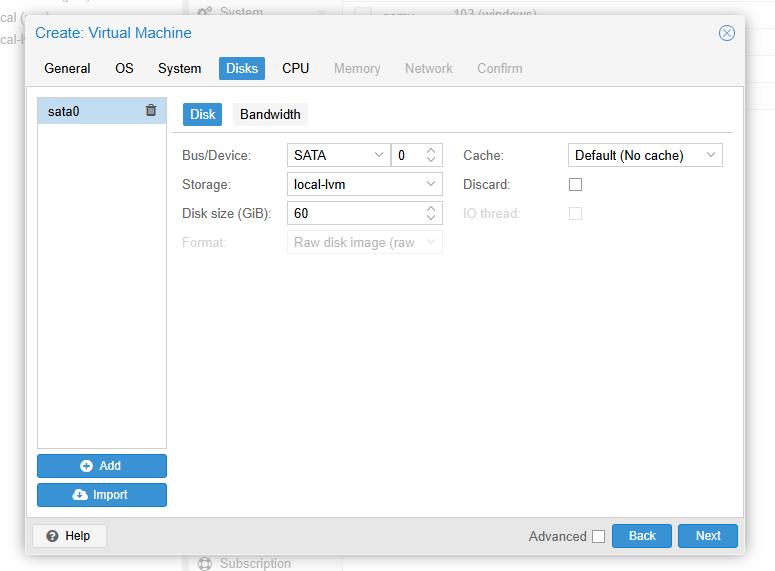Go Back to the System step
The width and height of the screenshot is (775, 571).
[642, 536]
